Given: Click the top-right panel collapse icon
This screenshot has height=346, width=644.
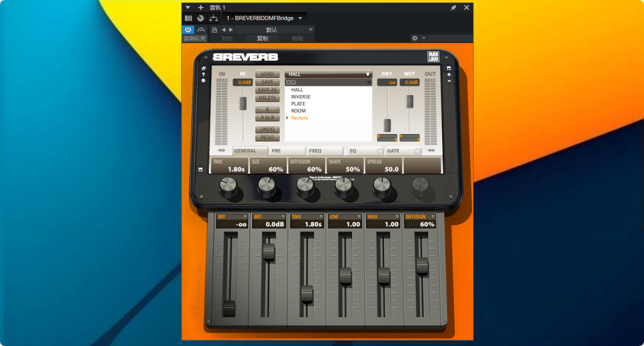Looking at the screenshot, I should [449, 68].
